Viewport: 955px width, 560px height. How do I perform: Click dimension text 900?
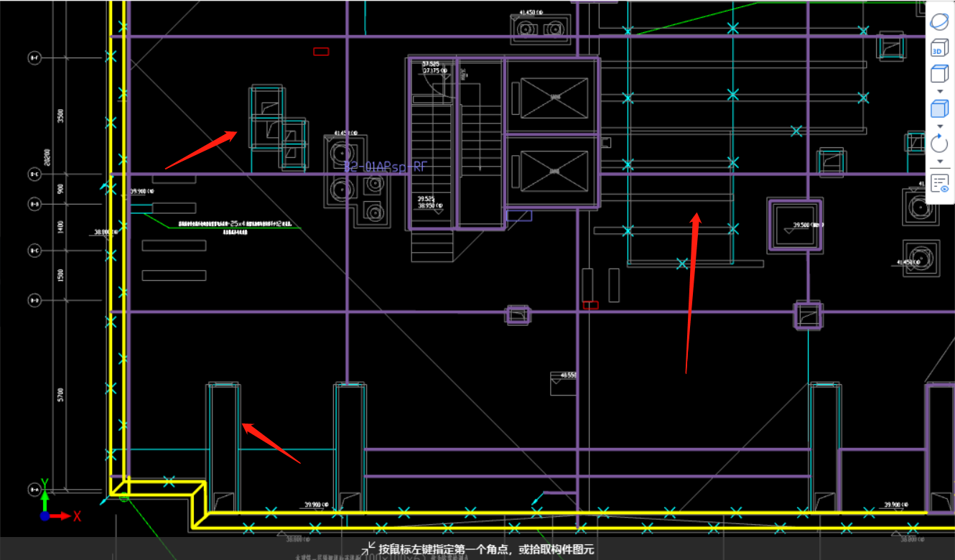[x=61, y=189]
